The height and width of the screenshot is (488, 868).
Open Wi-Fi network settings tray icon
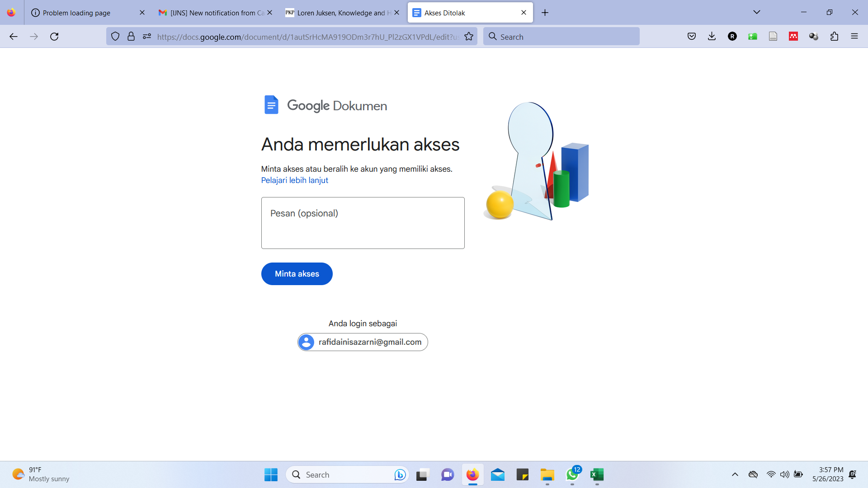pyautogui.click(x=771, y=474)
